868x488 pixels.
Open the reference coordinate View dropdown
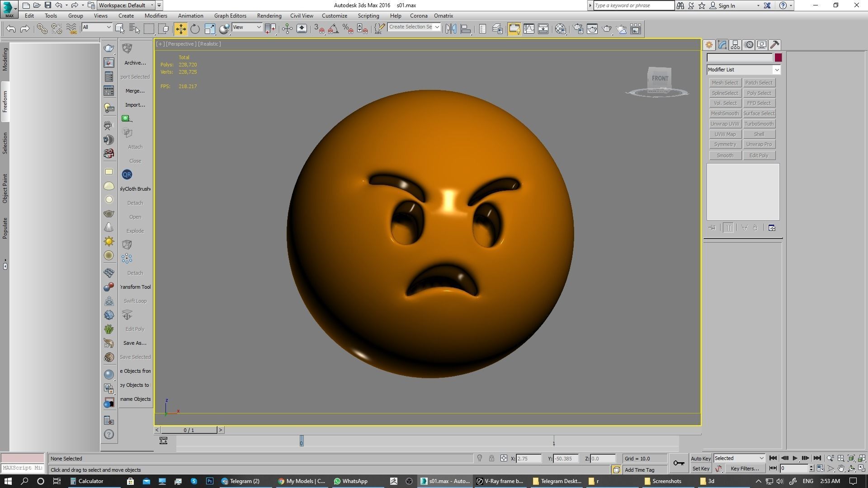pos(247,28)
